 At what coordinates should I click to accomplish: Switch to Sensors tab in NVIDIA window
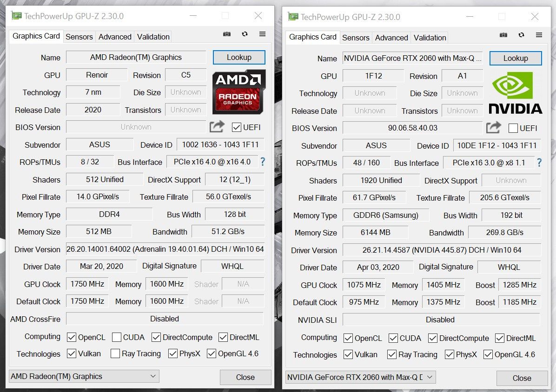(x=356, y=38)
